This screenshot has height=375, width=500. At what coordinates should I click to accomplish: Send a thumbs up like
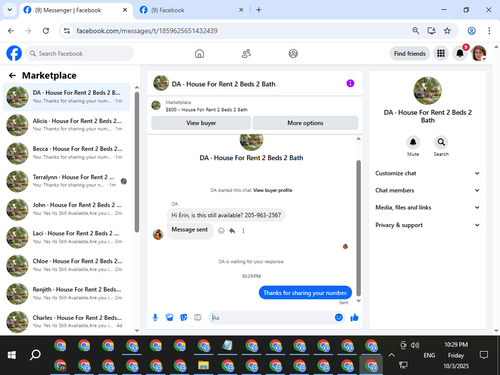tap(354, 317)
